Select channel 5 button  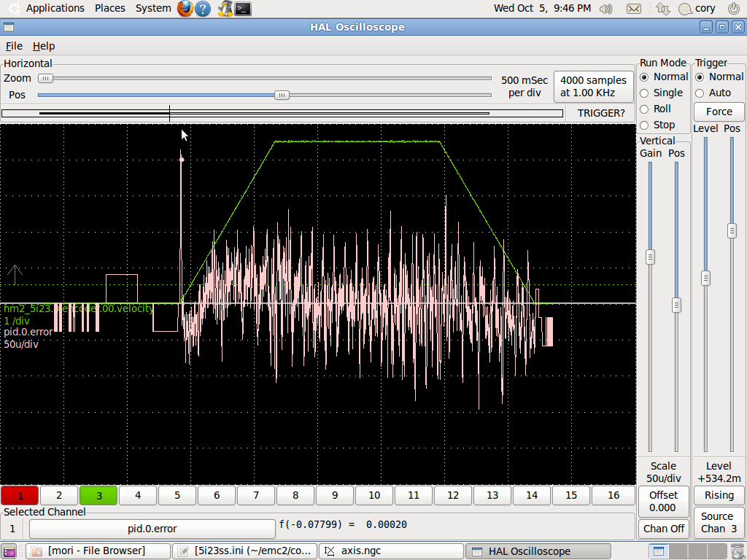pyautogui.click(x=177, y=496)
